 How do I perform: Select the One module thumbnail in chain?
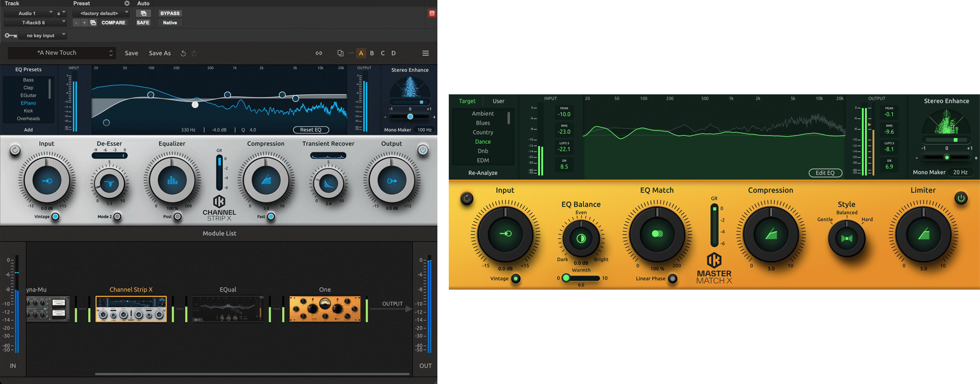(325, 309)
